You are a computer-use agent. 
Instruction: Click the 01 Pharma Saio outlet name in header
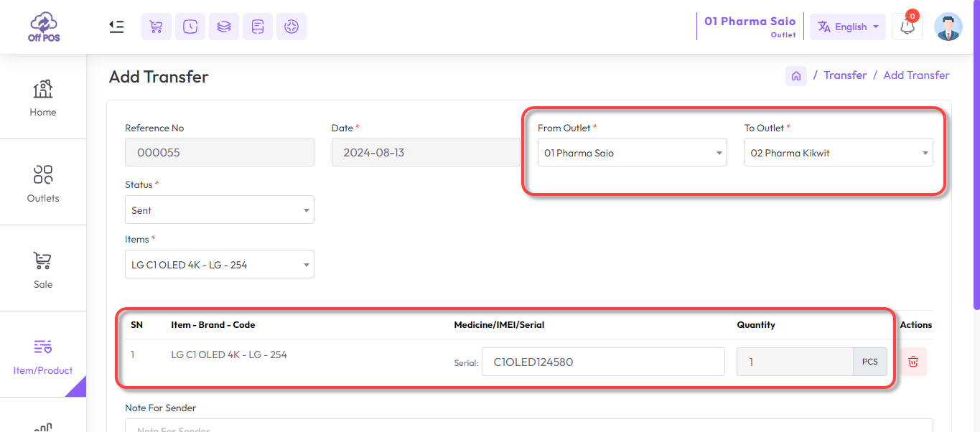750,22
